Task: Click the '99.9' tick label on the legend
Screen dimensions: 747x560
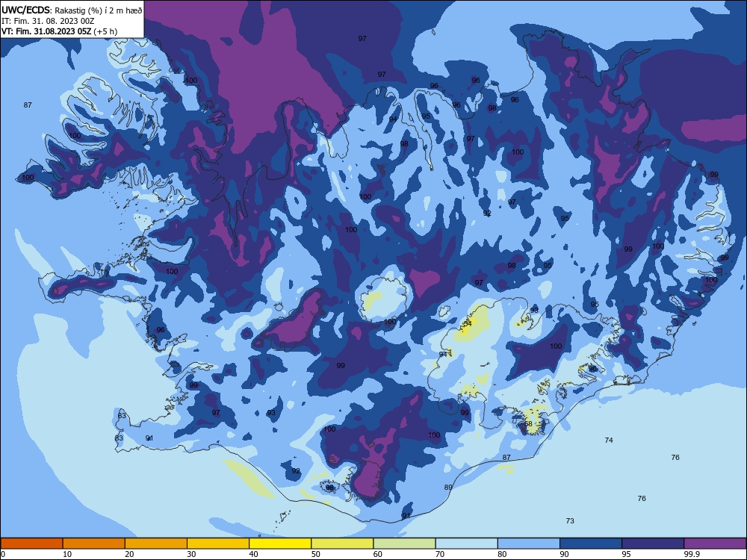Action: tap(692, 554)
